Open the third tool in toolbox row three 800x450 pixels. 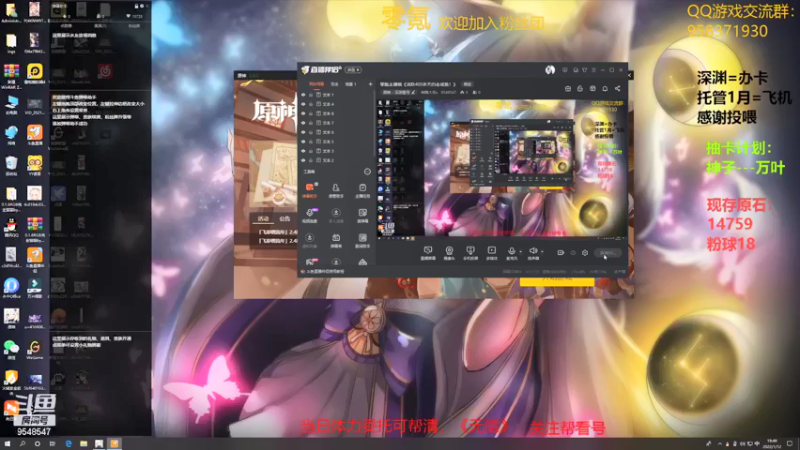[362, 240]
